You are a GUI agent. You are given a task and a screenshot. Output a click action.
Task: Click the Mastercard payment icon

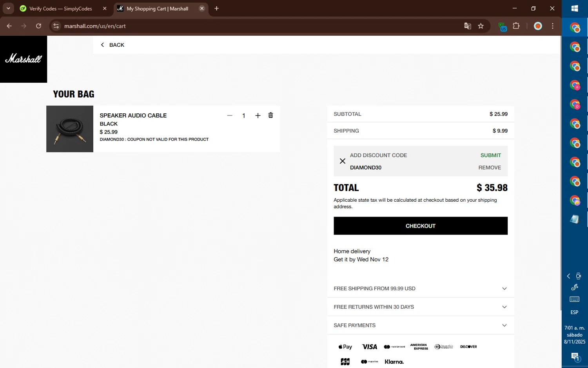coord(394,347)
